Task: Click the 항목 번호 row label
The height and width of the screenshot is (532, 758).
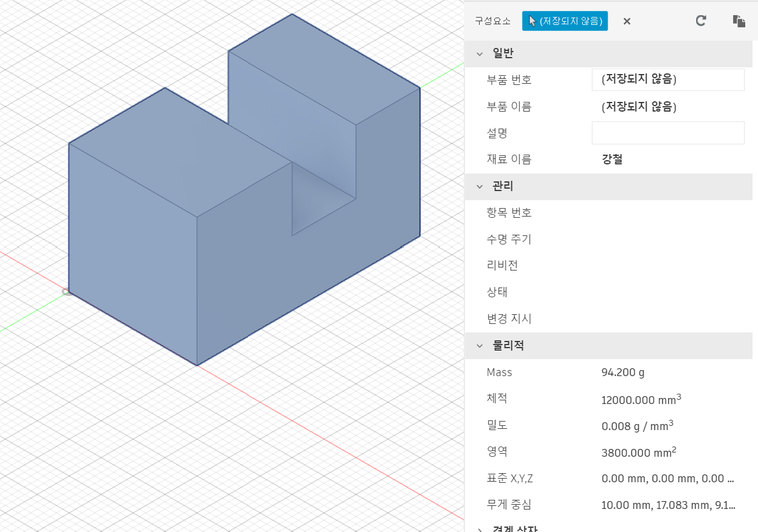Action: 509,213
